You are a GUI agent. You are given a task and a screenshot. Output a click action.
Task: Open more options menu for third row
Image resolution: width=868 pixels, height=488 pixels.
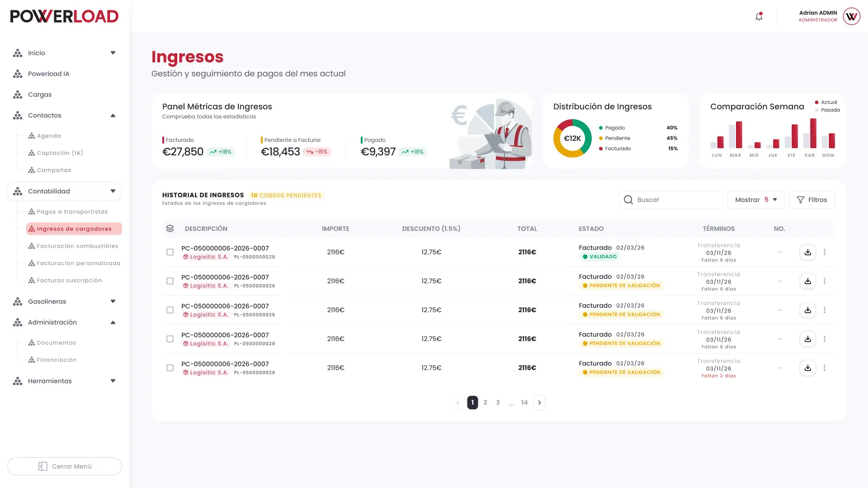click(x=825, y=310)
